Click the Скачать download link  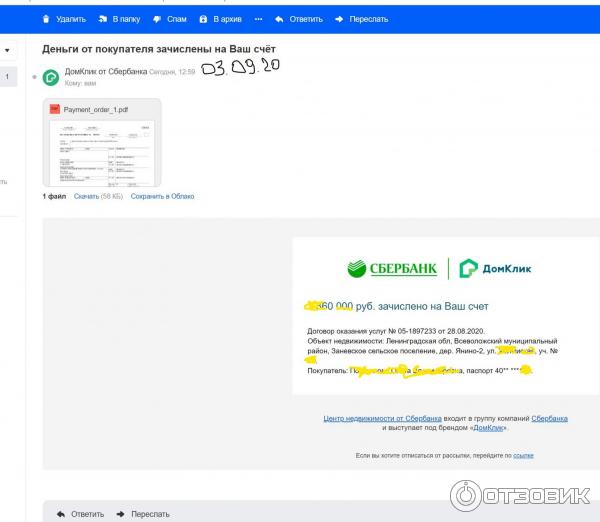[86, 196]
